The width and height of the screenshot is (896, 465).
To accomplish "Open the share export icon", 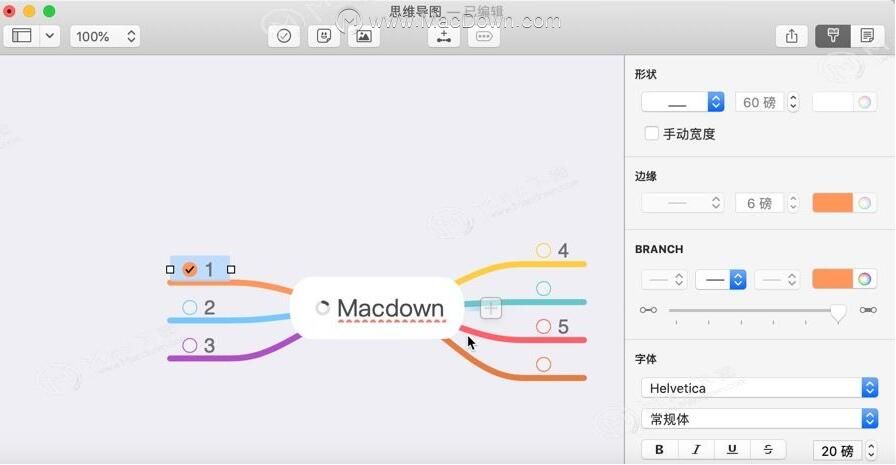I will click(x=791, y=36).
